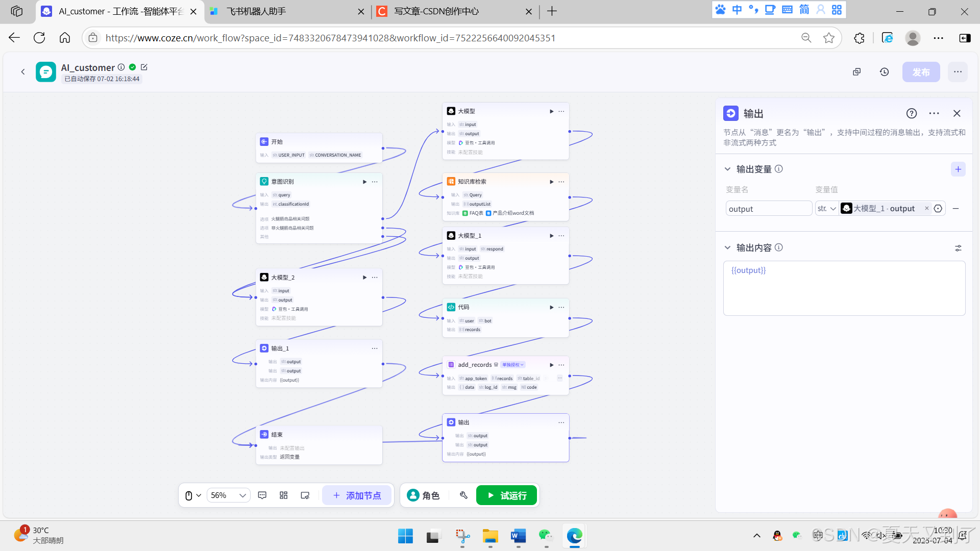This screenshot has width=980, height=551.
Task: Run the 知识库检索 node play icon
Action: pyautogui.click(x=551, y=182)
